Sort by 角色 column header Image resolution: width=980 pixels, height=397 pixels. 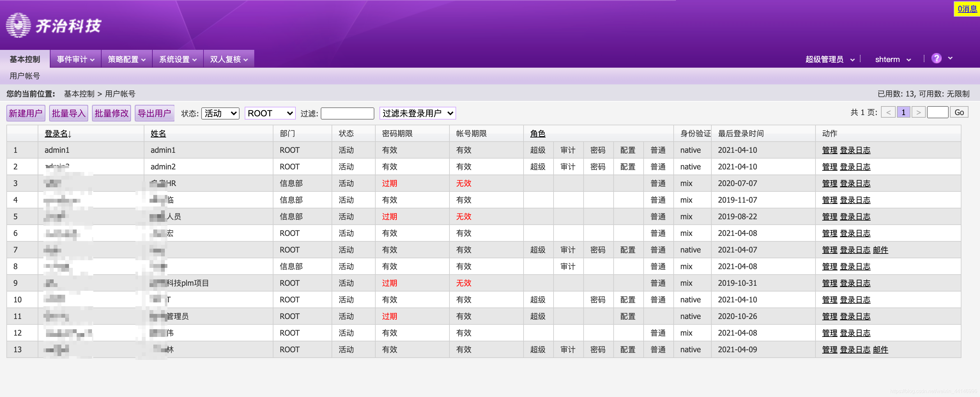coord(538,134)
